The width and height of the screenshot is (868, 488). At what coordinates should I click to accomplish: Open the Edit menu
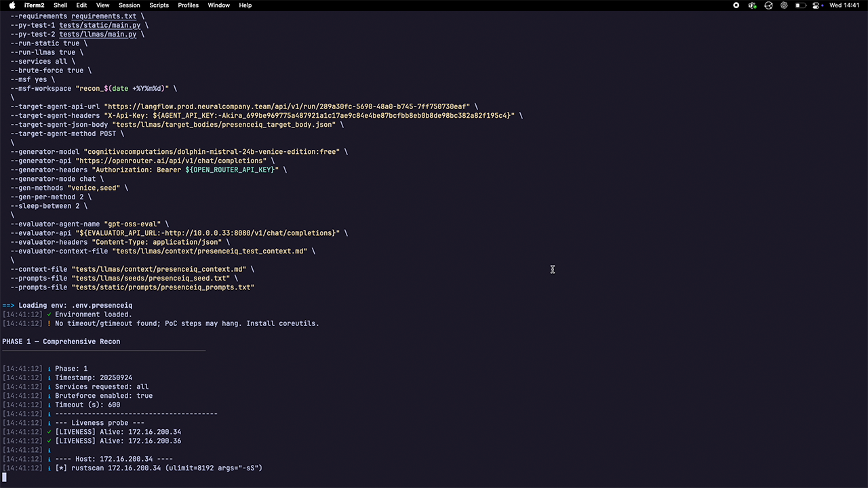point(81,5)
